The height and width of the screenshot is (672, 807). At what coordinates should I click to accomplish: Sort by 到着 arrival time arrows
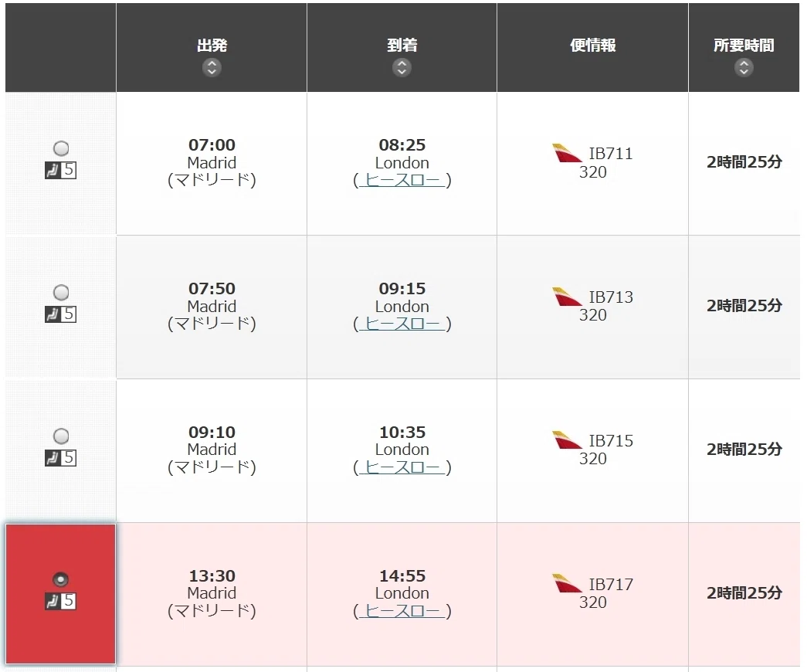[x=402, y=67]
